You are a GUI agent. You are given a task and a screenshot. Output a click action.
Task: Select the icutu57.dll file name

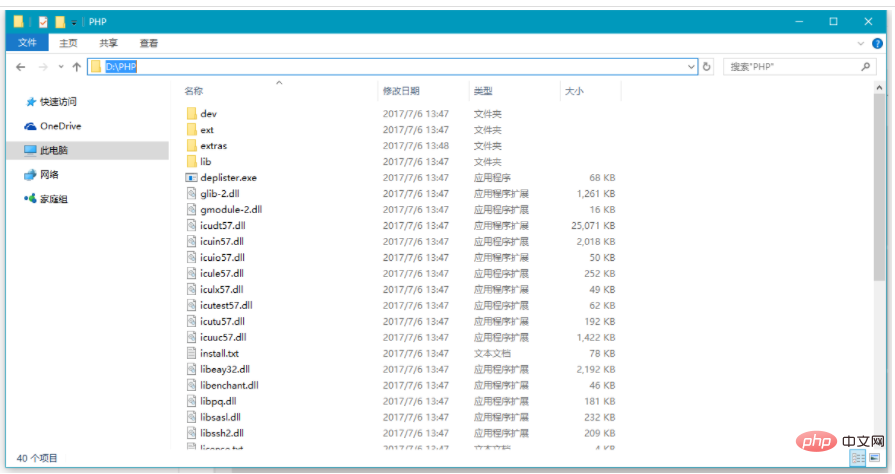(x=223, y=322)
